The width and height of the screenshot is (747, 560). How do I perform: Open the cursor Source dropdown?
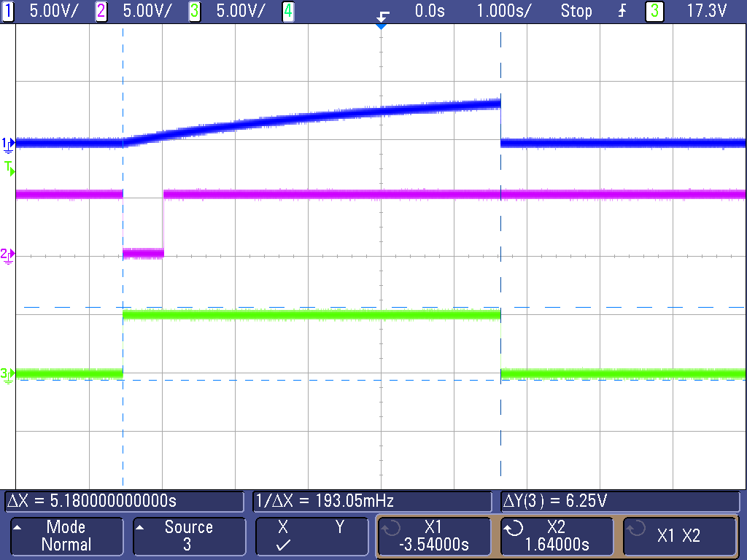[x=189, y=536]
